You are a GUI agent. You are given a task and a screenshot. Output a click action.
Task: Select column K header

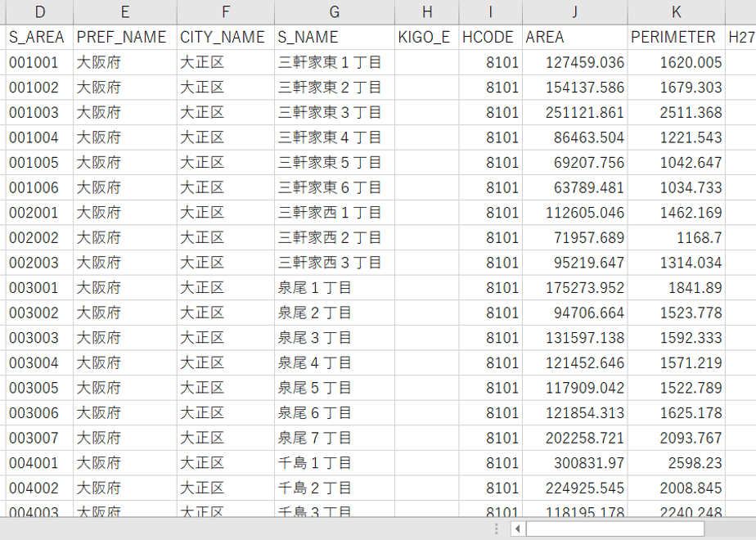click(x=677, y=11)
